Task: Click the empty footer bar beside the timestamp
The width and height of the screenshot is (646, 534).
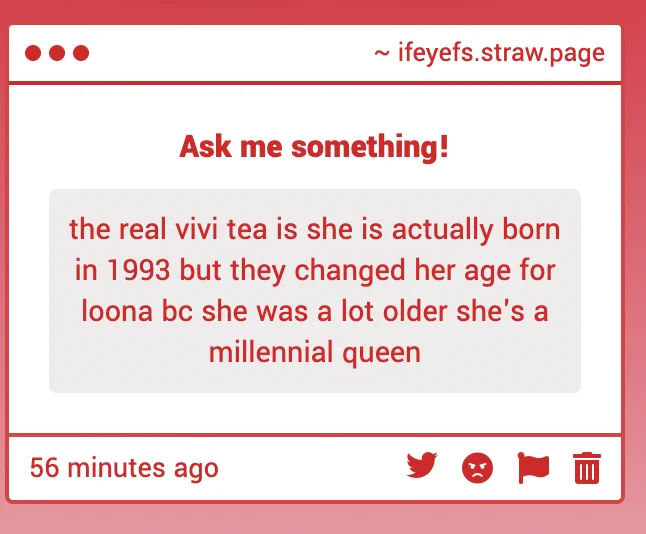Action: (311, 468)
